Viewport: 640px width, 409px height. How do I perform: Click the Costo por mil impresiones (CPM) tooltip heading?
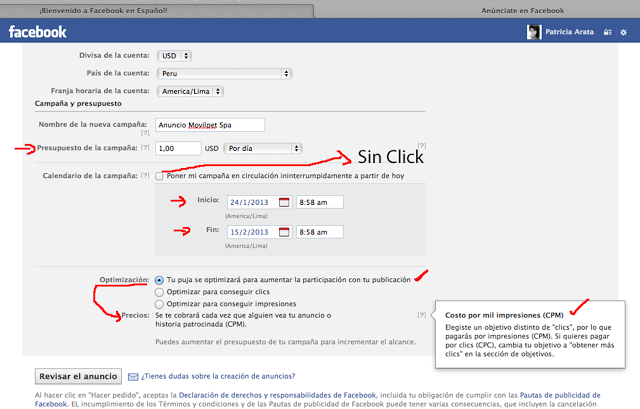(504, 315)
